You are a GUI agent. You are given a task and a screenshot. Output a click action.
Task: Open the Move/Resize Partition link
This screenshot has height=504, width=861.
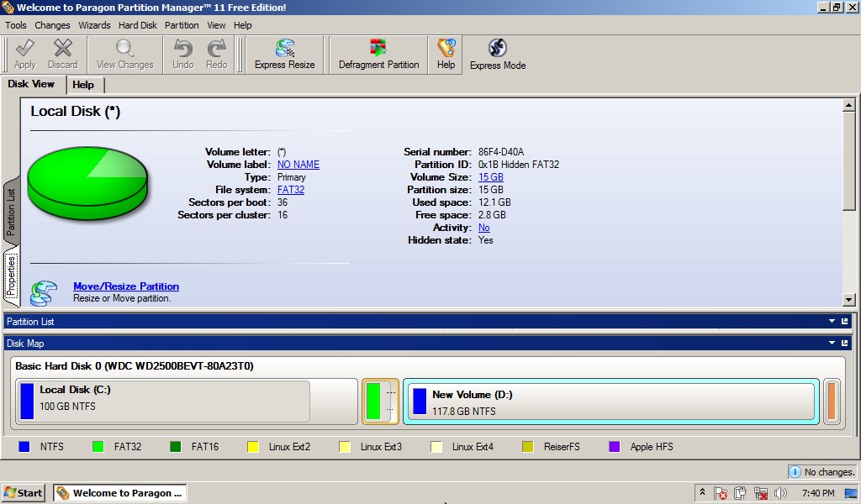[x=126, y=286]
